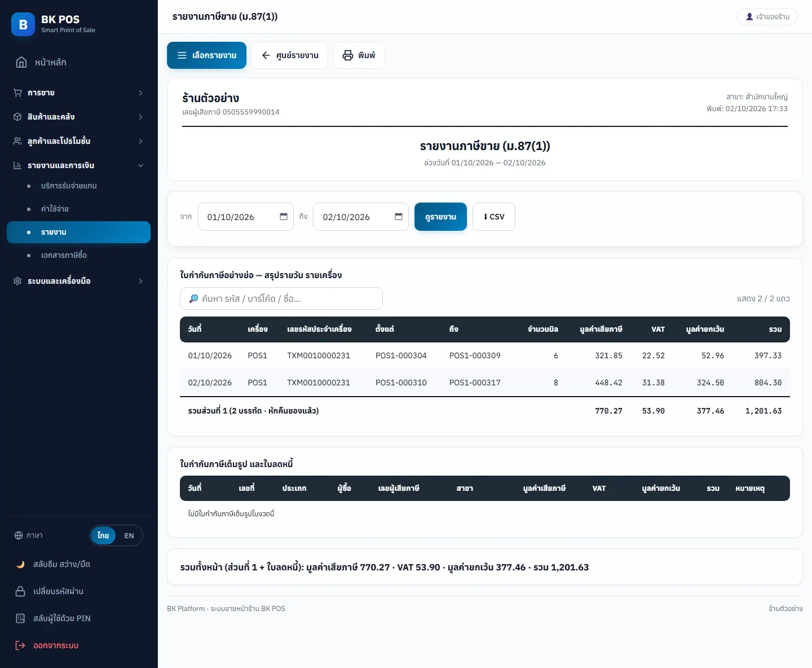
Task: Expand the การขาย menu chevron
Action: pos(140,93)
